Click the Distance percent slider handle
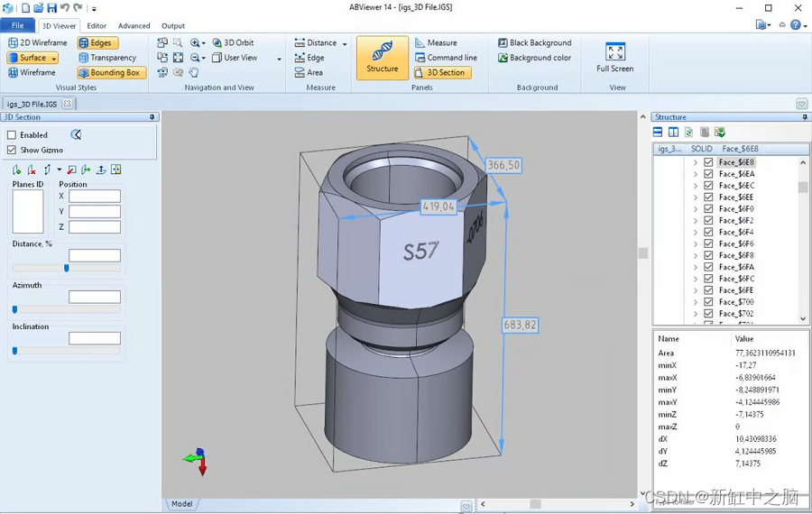The height and width of the screenshot is (514, 812). (x=66, y=268)
